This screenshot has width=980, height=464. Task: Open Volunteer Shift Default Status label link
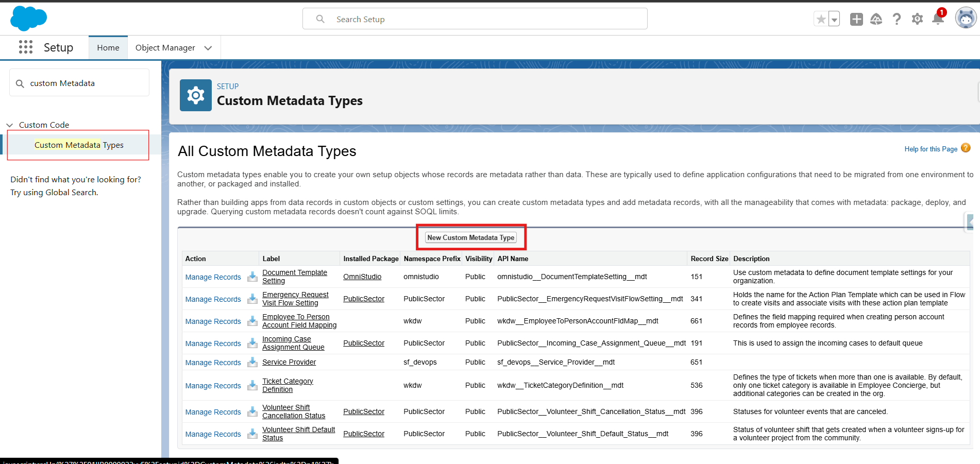[x=298, y=434]
